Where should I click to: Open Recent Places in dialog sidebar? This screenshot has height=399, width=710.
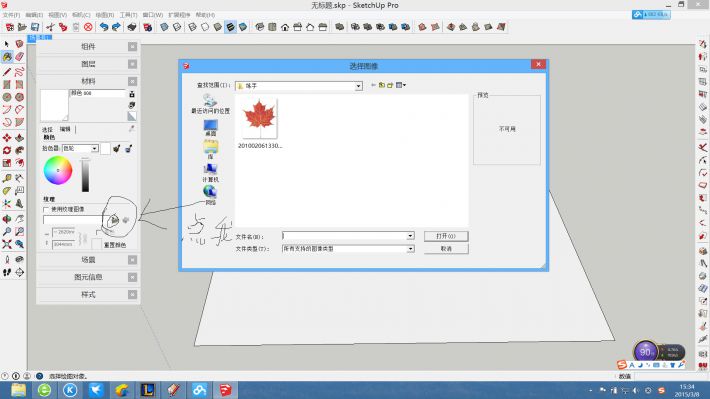(x=210, y=104)
